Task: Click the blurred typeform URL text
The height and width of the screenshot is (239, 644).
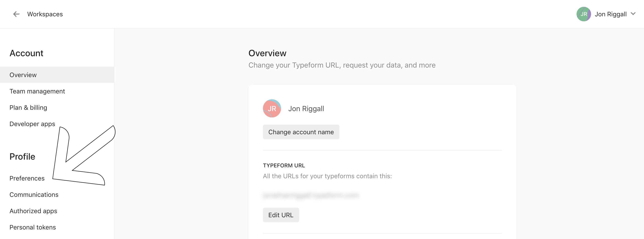Action: point(311,195)
